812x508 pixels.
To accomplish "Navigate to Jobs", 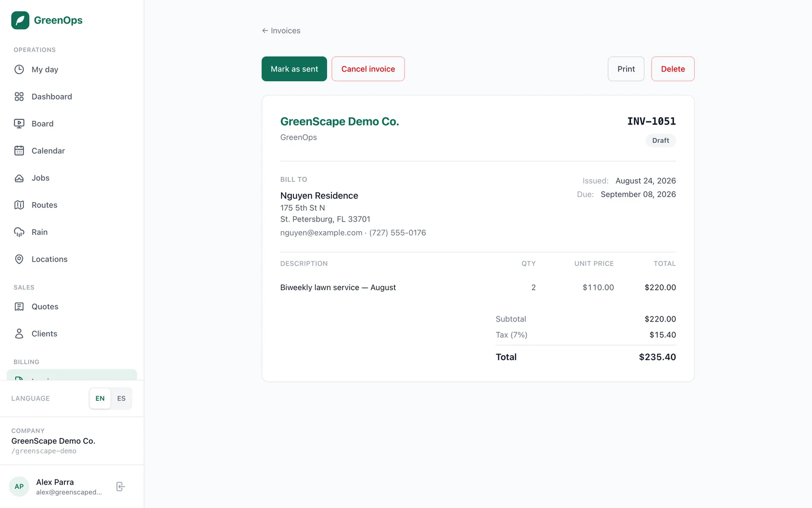I will click(72, 178).
